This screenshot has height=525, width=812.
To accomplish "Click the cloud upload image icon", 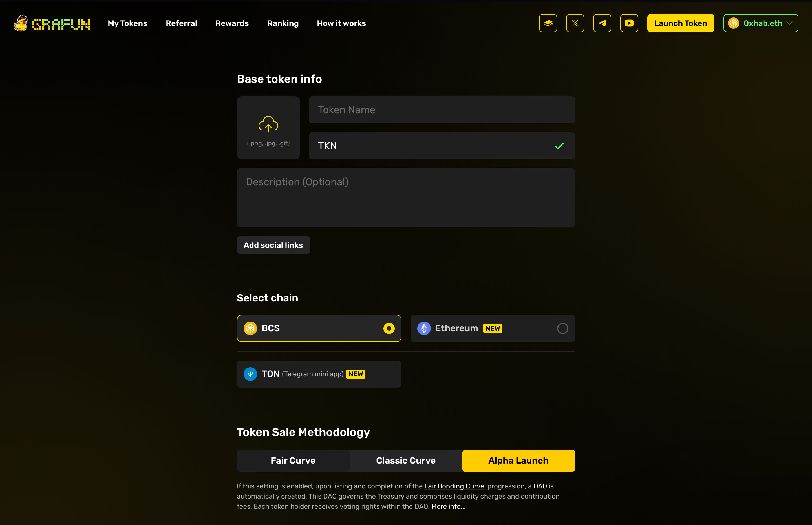I will pos(268,124).
